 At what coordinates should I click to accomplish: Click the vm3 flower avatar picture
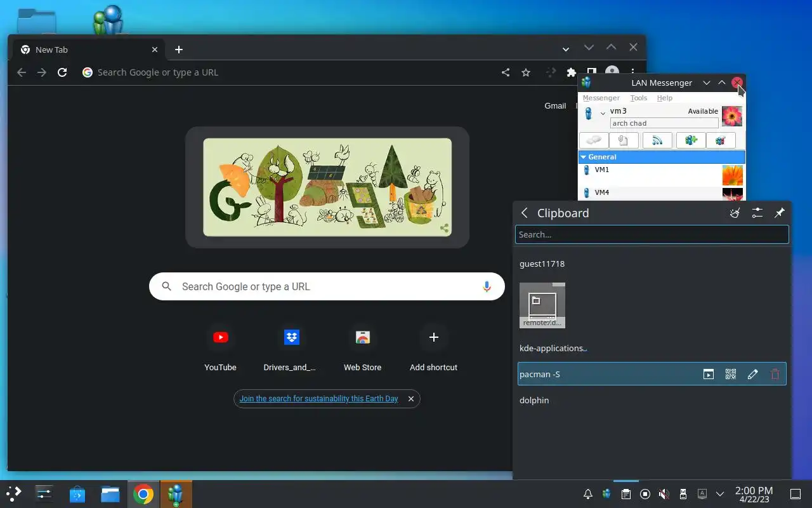pyautogui.click(x=732, y=116)
